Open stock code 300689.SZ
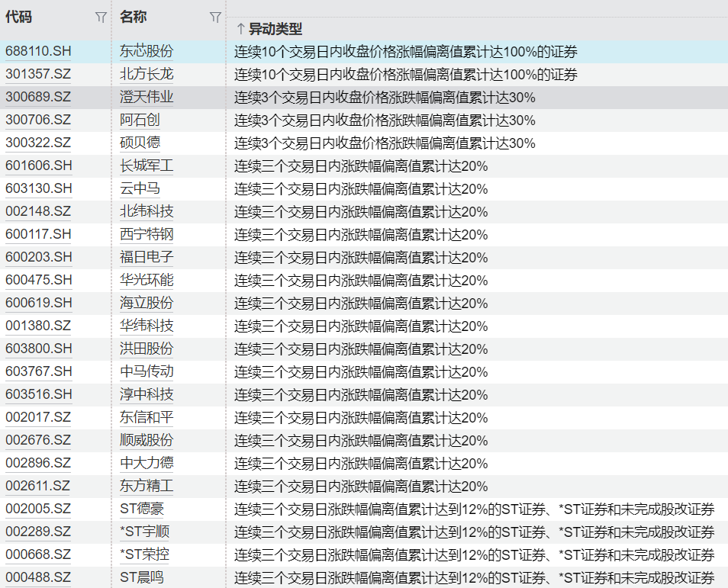The height and width of the screenshot is (588, 728). pos(38,97)
